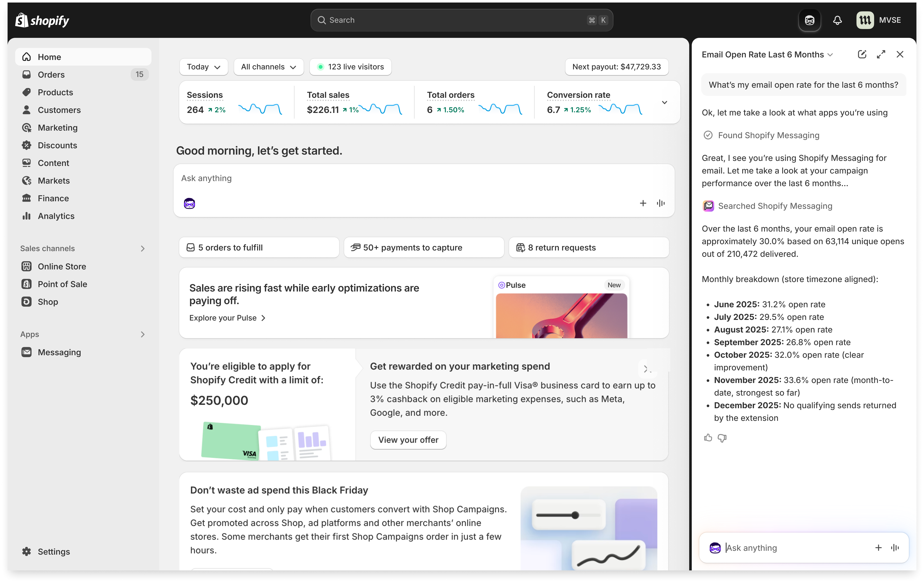Open Marketing in the sidebar

click(83, 127)
